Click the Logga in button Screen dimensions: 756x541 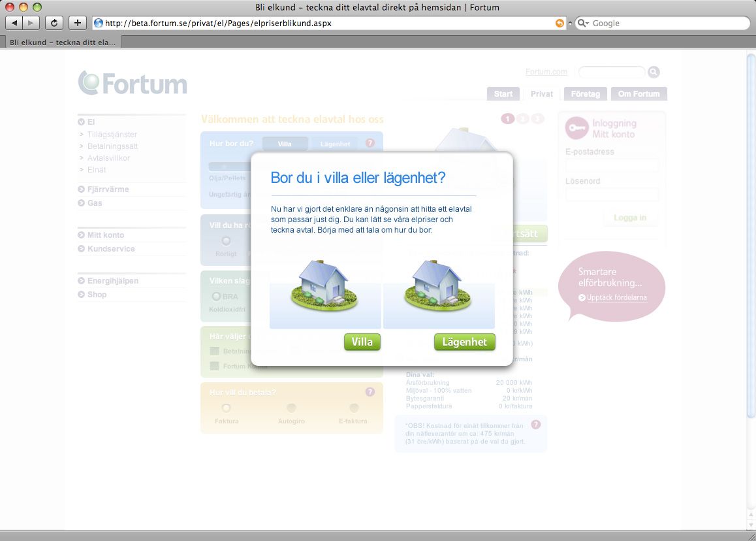click(630, 218)
